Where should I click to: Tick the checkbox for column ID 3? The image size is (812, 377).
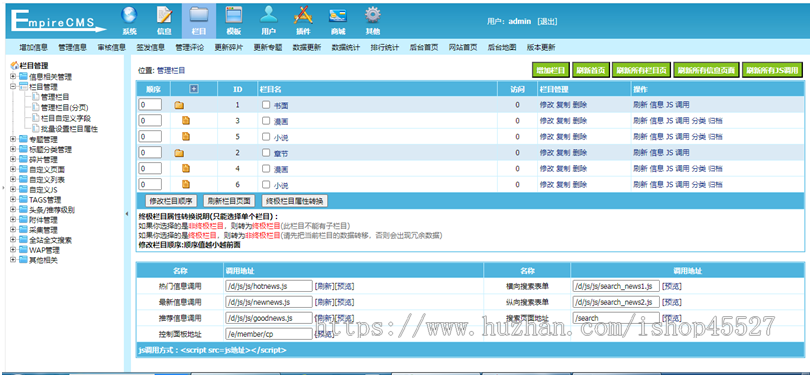pyautogui.click(x=266, y=121)
